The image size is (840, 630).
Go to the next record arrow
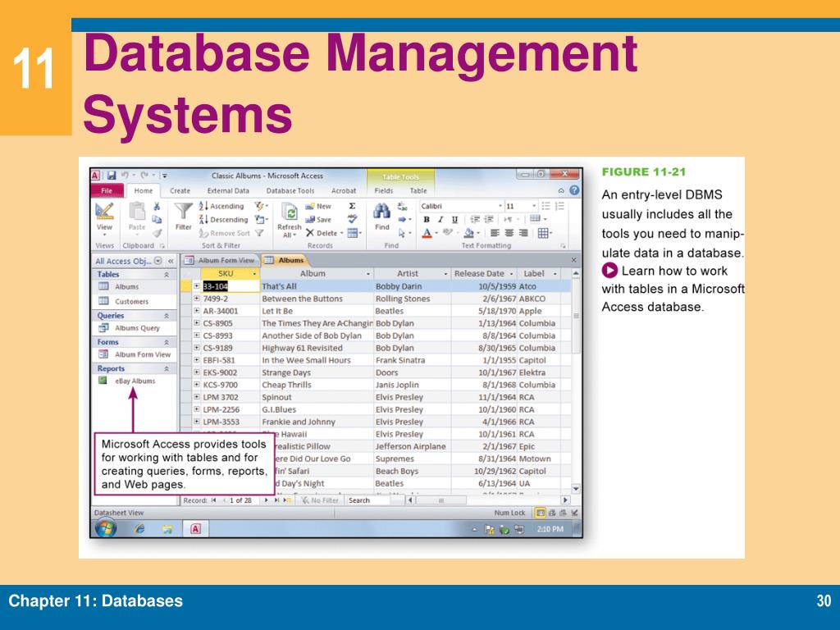(x=267, y=500)
